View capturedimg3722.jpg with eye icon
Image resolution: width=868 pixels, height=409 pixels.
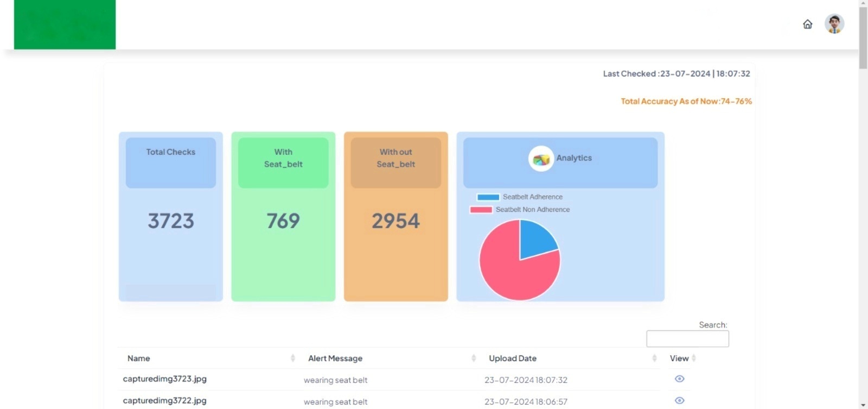(x=679, y=401)
